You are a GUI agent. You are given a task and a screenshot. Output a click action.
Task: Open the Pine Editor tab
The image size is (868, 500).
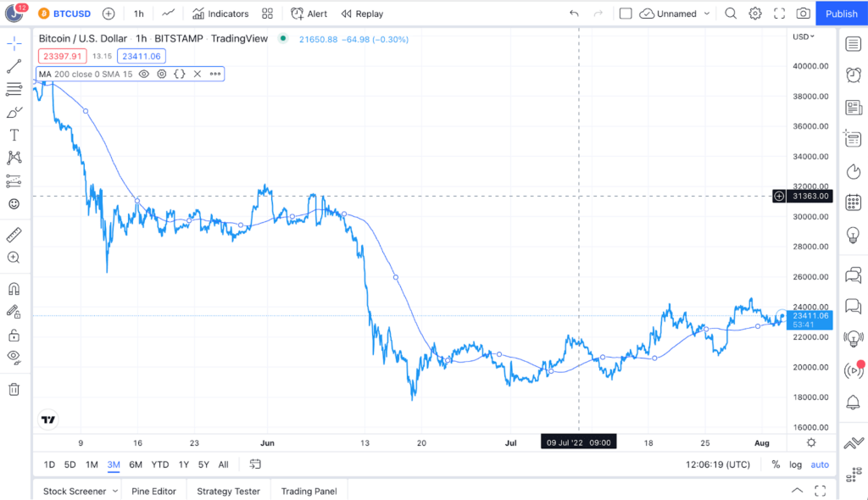click(x=154, y=492)
